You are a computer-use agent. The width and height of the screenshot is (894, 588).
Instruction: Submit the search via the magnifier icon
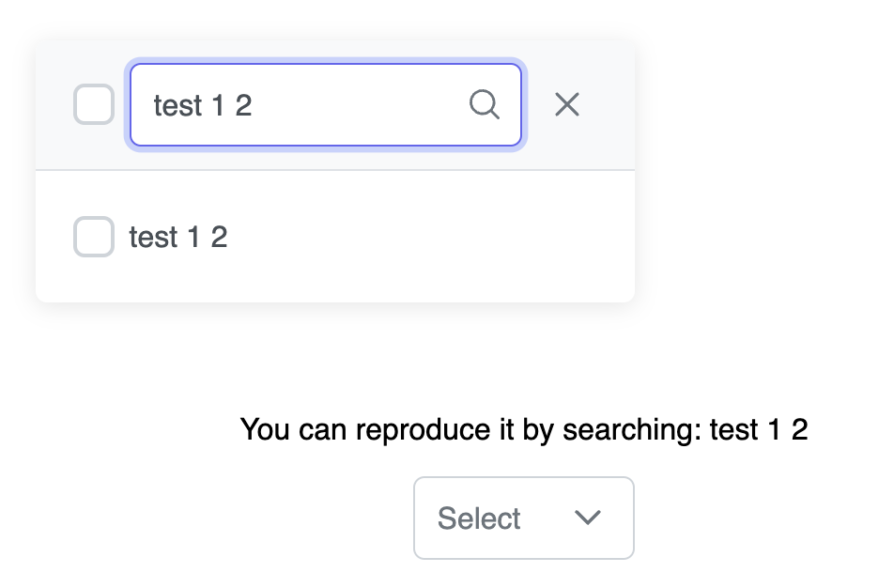484,105
